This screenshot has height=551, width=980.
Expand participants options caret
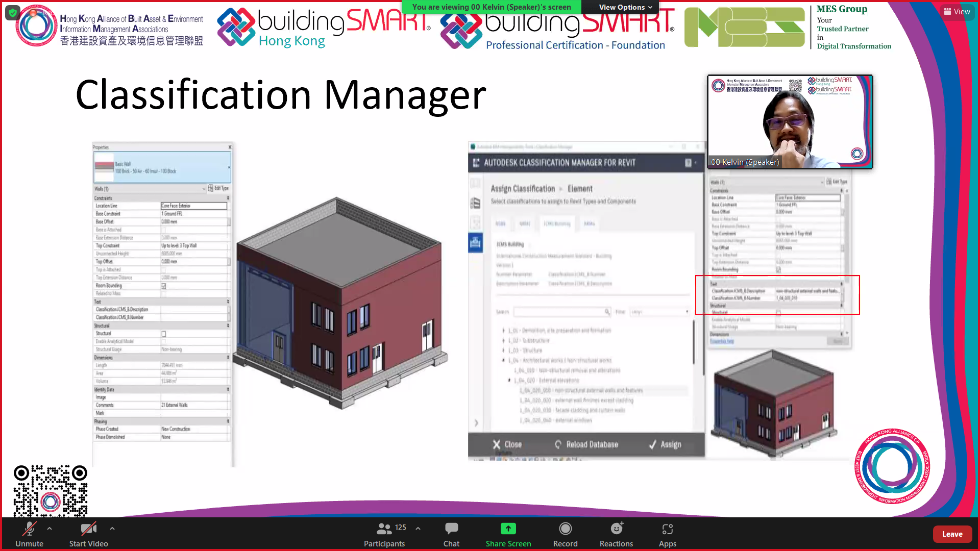pyautogui.click(x=418, y=529)
